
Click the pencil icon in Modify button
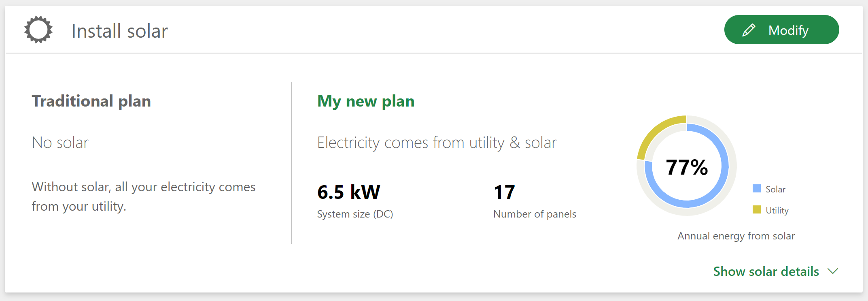(x=749, y=30)
